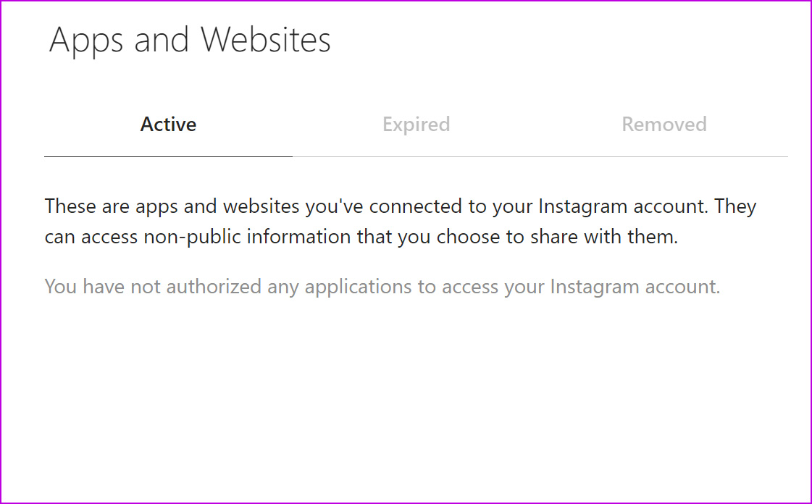Click the 'websites' word in the description
The height and width of the screenshot is (504, 812).
coord(261,206)
